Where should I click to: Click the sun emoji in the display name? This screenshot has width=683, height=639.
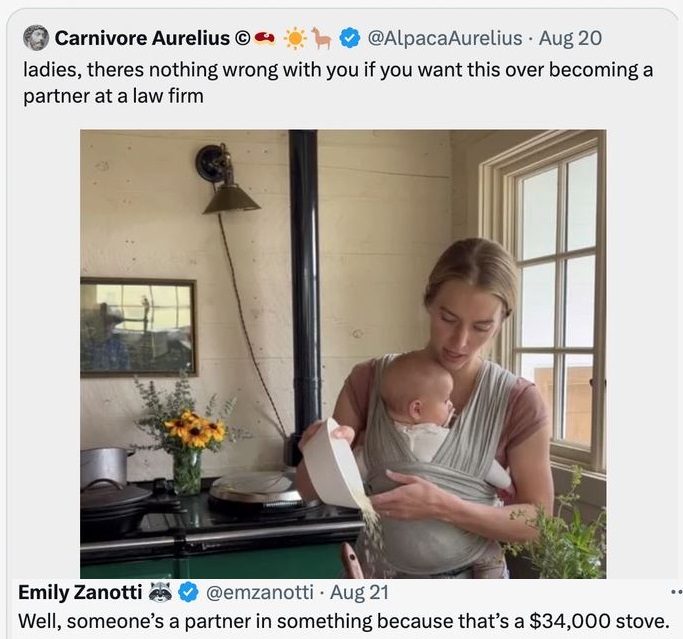tap(294, 39)
